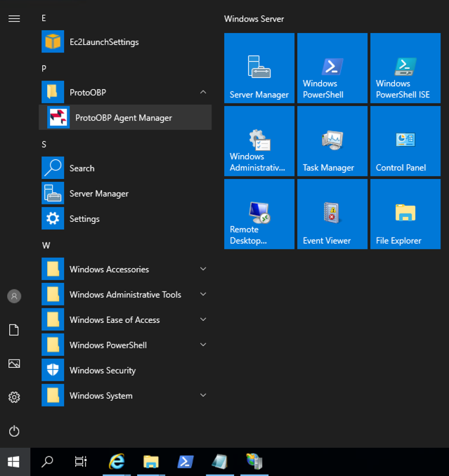
Task: Expand the Windows System folder
Action: (125, 395)
